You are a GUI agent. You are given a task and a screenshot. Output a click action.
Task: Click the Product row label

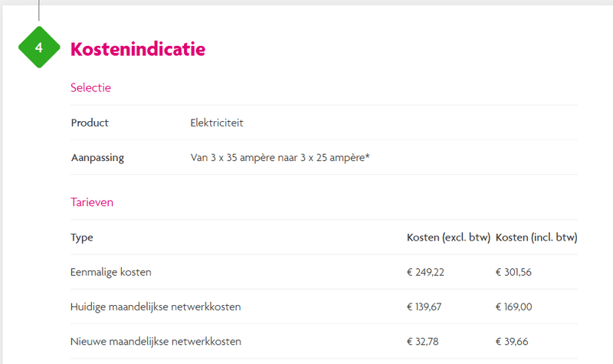point(90,123)
